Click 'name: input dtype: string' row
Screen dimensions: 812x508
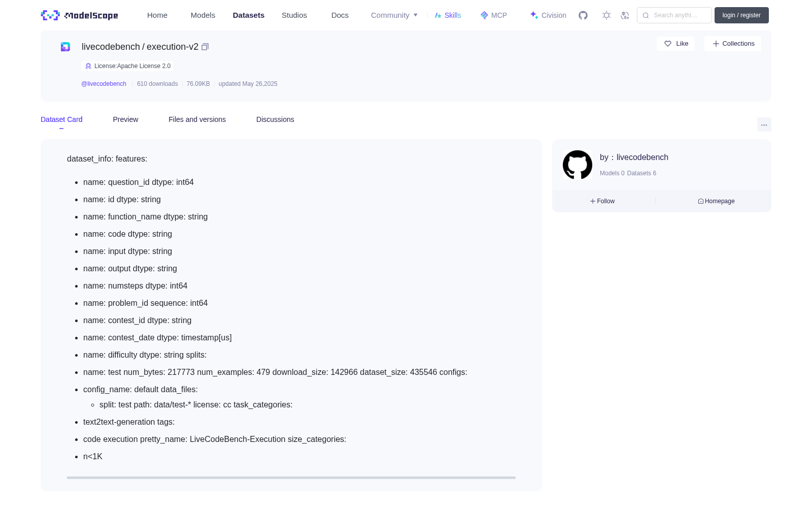click(x=127, y=251)
